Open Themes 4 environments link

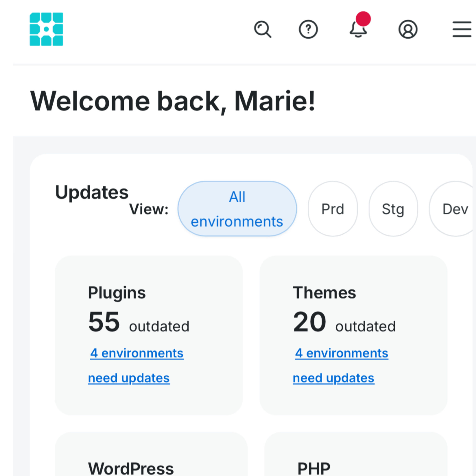(x=342, y=353)
